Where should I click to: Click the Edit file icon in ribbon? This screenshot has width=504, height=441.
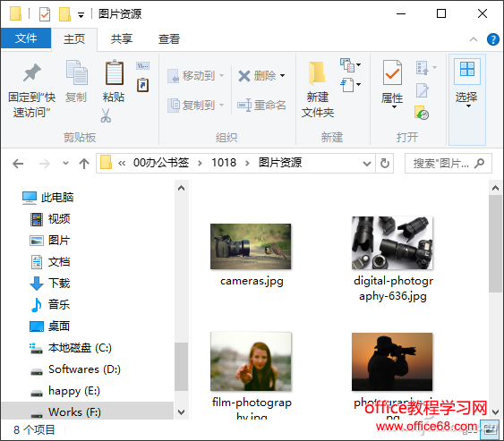click(423, 90)
